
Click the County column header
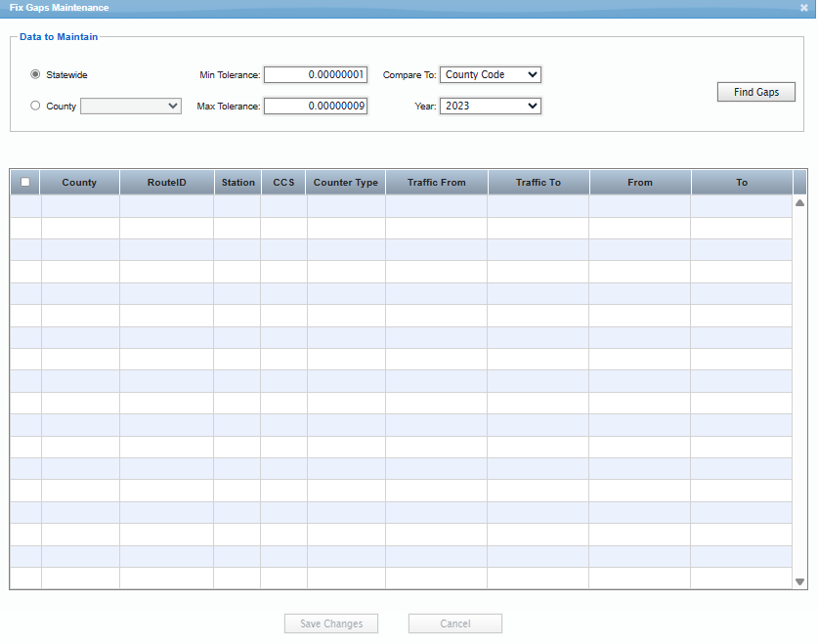(x=79, y=181)
